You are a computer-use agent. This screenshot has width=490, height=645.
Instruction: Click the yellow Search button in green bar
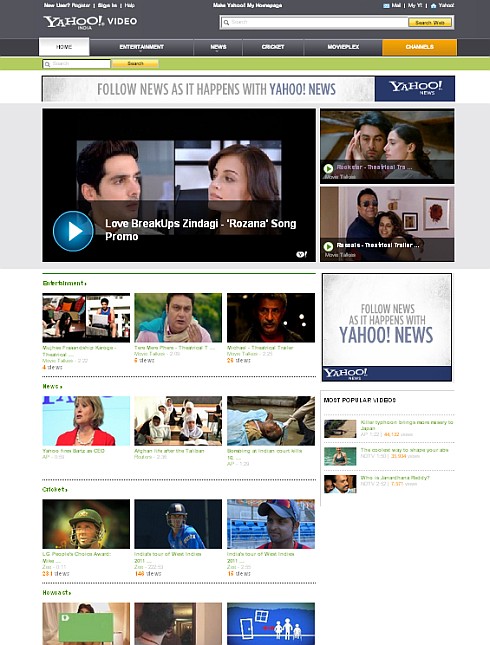(x=135, y=64)
